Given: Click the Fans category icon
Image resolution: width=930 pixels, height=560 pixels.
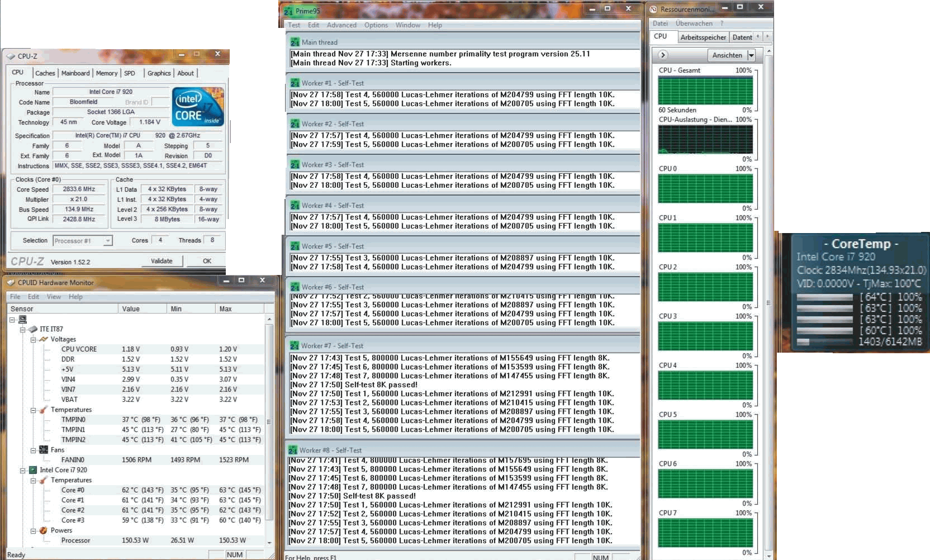Looking at the screenshot, I should (x=44, y=450).
